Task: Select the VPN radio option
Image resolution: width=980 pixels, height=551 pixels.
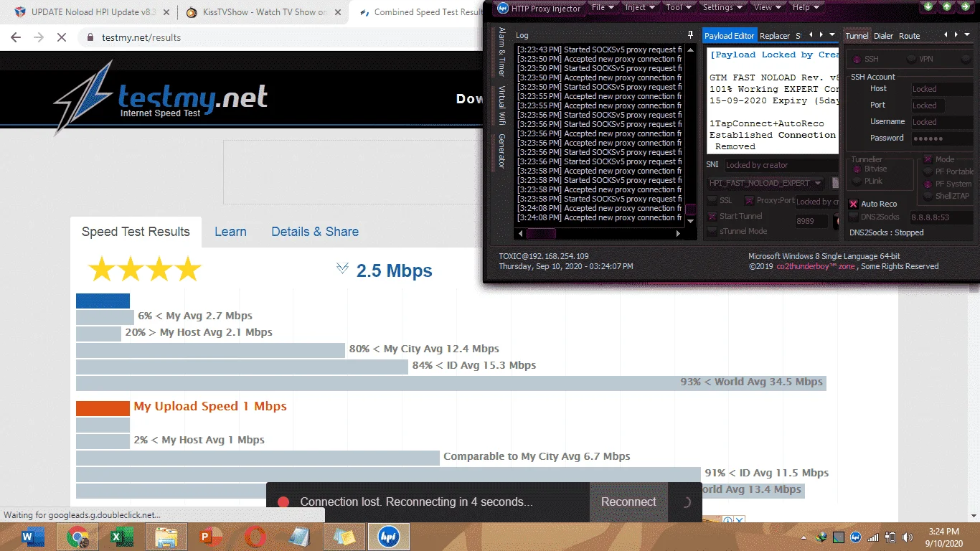Action: point(911,59)
